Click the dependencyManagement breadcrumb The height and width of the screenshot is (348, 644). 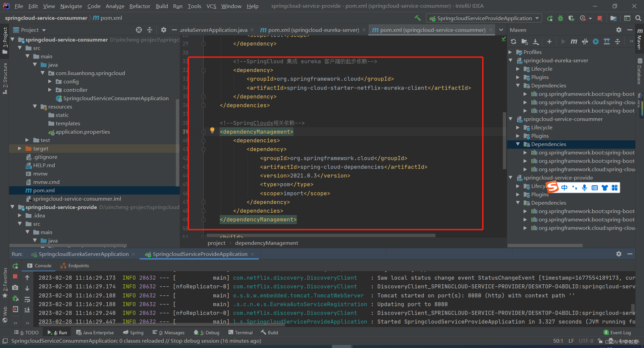tap(266, 243)
